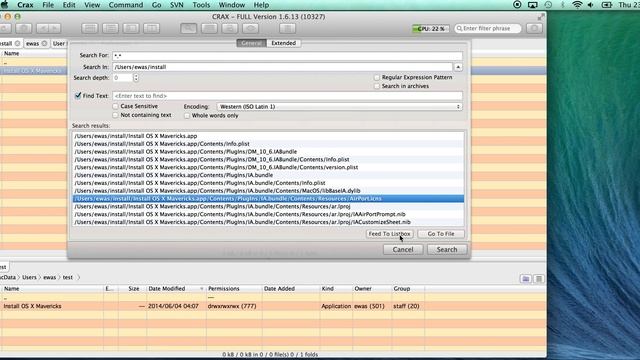Tick the Case Sensitive checkbox

tap(116, 106)
